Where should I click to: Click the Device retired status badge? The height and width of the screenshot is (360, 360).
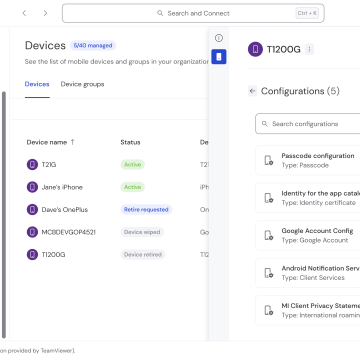coord(143,255)
